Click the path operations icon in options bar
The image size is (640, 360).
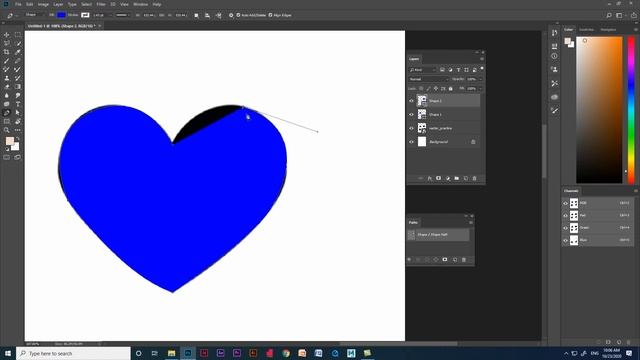click(x=196, y=15)
